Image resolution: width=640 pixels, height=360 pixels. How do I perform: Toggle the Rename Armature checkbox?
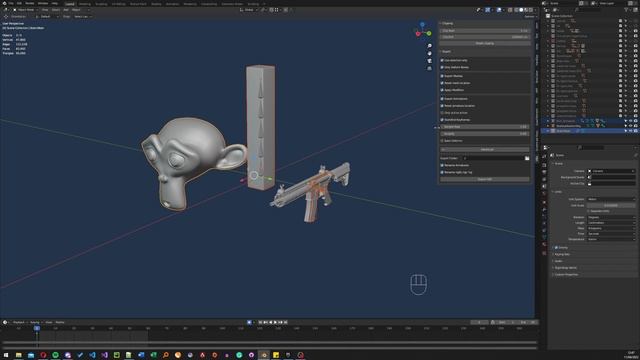point(442,165)
